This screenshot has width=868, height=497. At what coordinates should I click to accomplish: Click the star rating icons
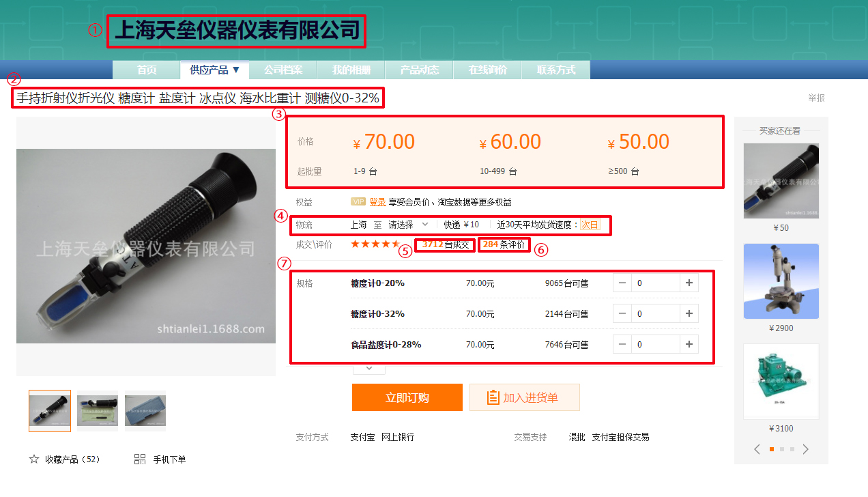pyautogui.click(x=375, y=244)
